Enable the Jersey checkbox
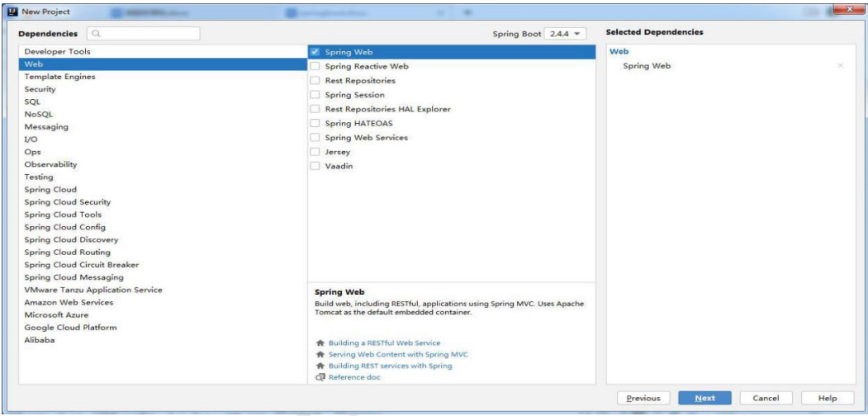The image size is (868, 416). [x=315, y=152]
